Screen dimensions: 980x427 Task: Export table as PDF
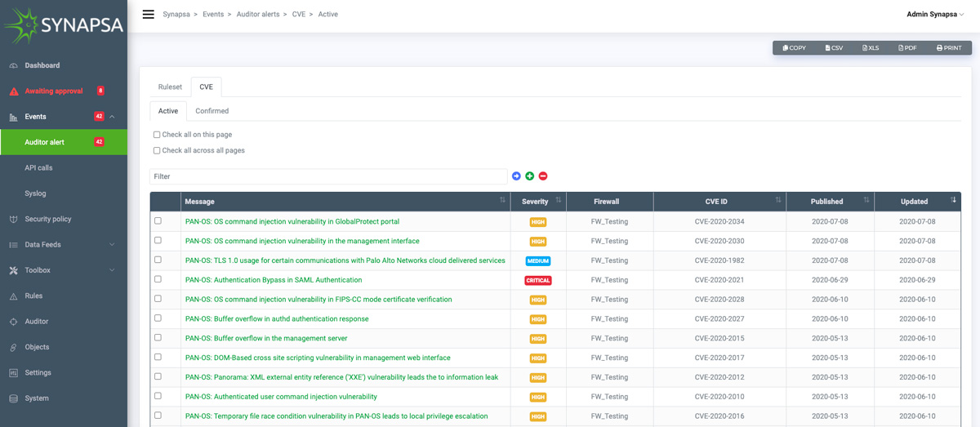(x=907, y=48)
